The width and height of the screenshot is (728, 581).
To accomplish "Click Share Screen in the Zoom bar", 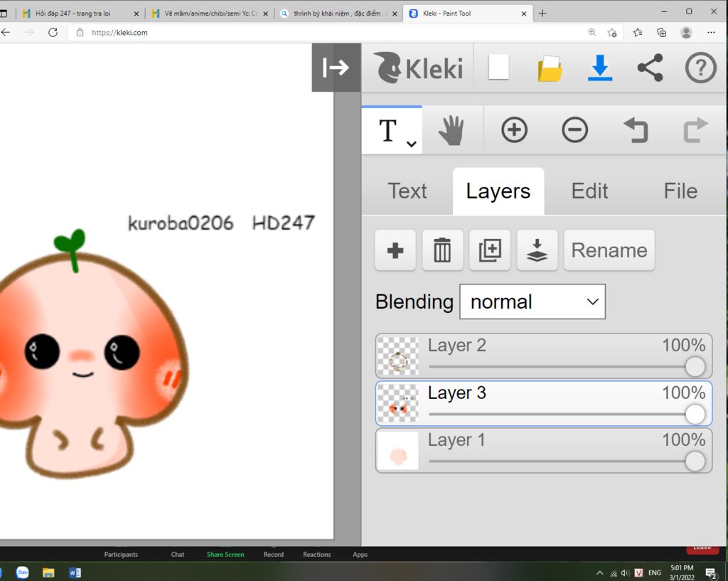I will pos(225,555).
